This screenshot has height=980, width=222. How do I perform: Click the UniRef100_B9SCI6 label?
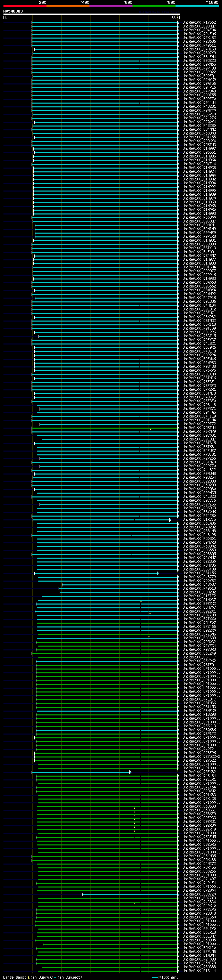coord(199,501)
